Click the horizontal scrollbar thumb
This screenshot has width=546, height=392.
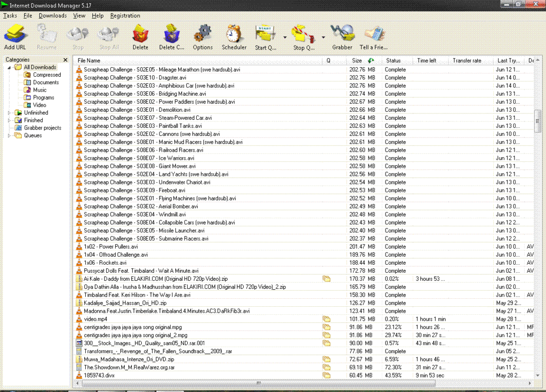click(x=259, y=383)
